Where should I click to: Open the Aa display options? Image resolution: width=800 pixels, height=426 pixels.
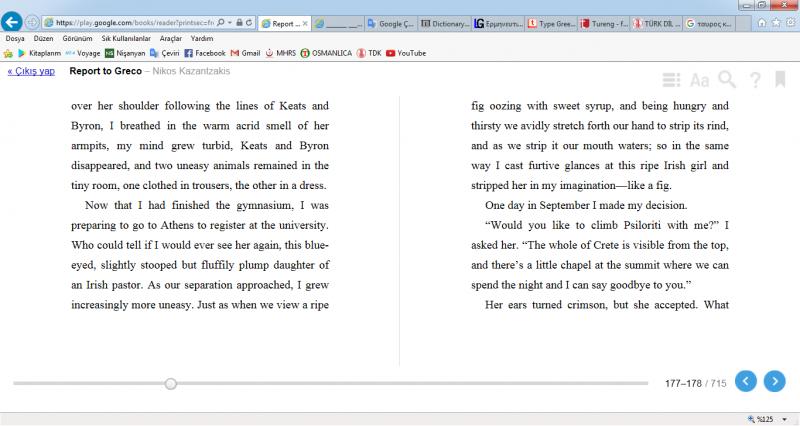[x=699, y=80]
